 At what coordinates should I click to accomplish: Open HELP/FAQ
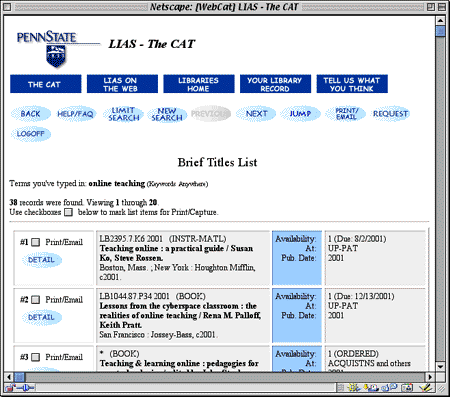pyautogui.click(x=76, y=114)
